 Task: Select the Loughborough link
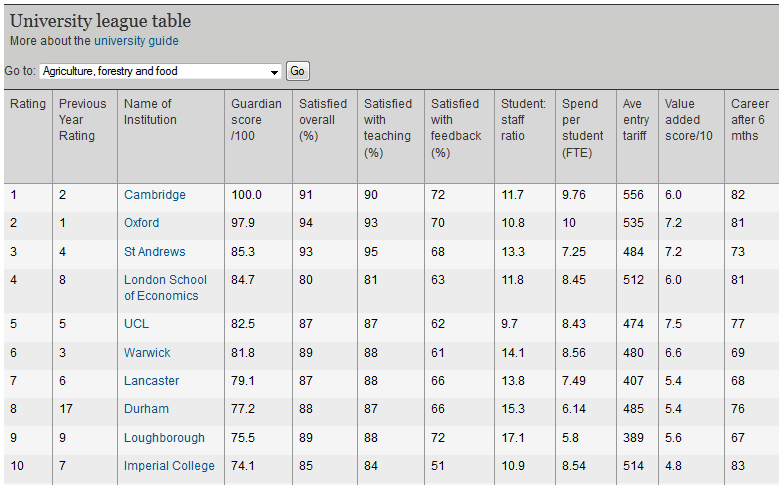[x=164, y=438]
